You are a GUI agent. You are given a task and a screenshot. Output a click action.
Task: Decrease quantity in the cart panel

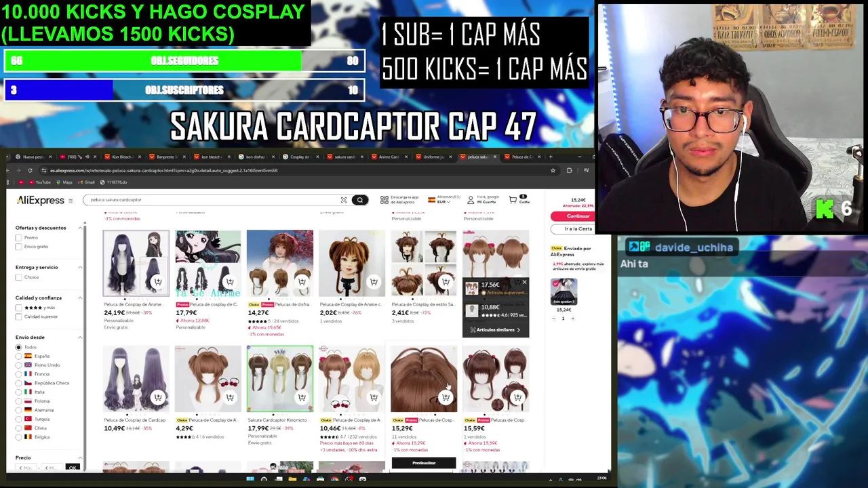553,319
